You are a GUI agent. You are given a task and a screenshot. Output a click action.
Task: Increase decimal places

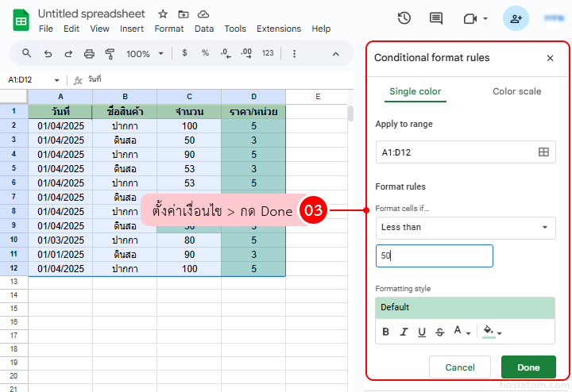tap(246, 53)
